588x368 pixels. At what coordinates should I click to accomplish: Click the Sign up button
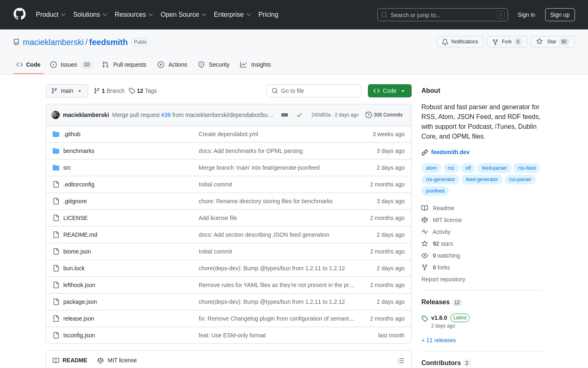coord(560,15)
